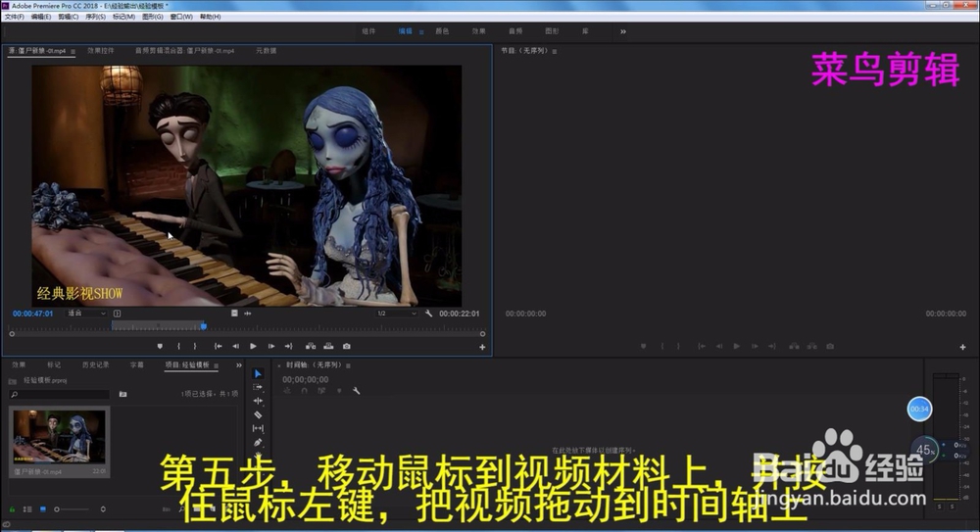Open Program monitor panel menu
The width and height of the screenshot is (980, 532).
pos(555,51)
